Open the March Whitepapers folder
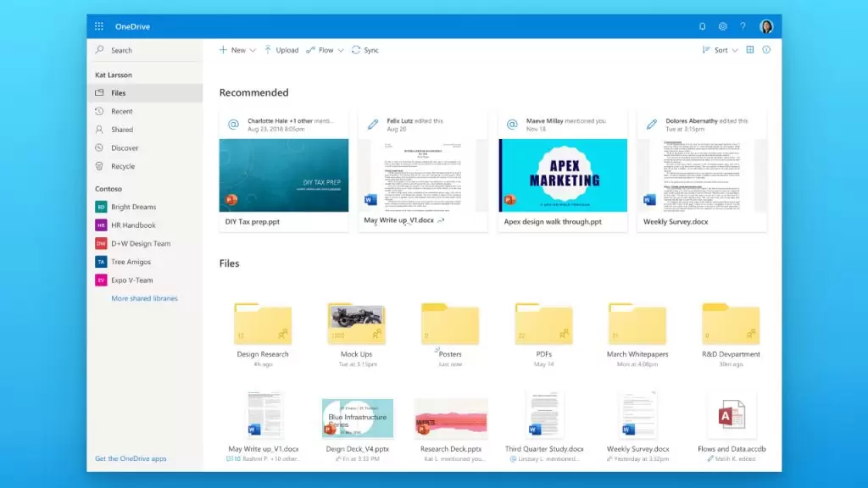 637,324
